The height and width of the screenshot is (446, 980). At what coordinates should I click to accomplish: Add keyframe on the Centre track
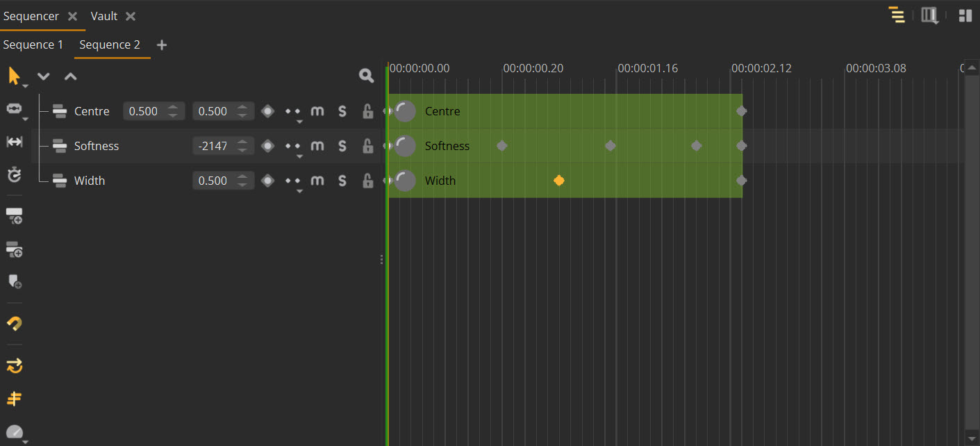tap(267, 111)
